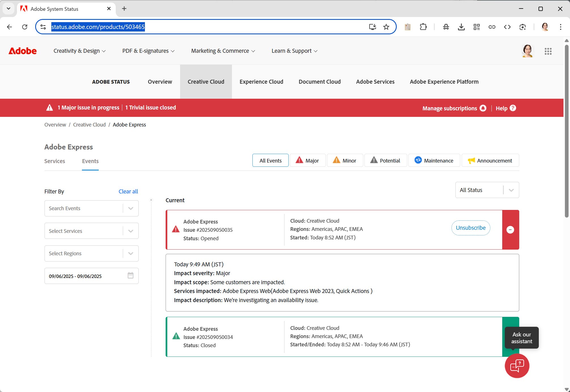This screenshot has height=392, width=570.
Task: Click Clear all filters link
Action: tap(128, 191)
